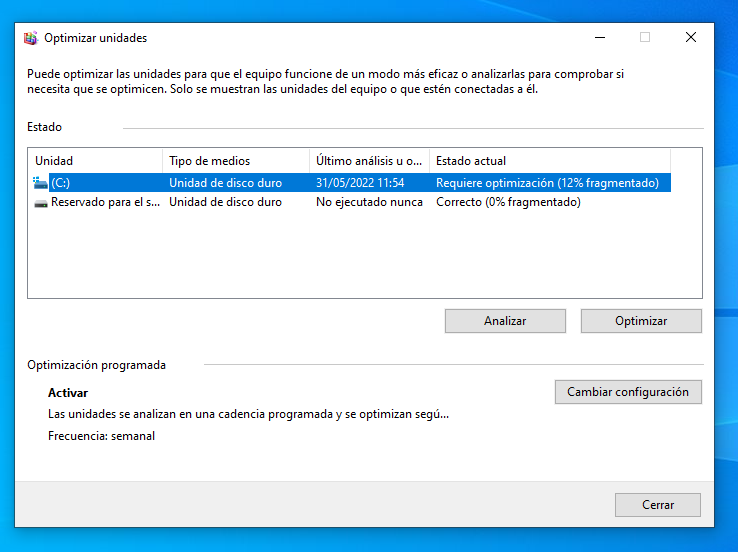738x552 pixels.
Task: Click 'Correcto (0% fragmentado)' status
Action: pyautogui.click(x=508, y=202)
